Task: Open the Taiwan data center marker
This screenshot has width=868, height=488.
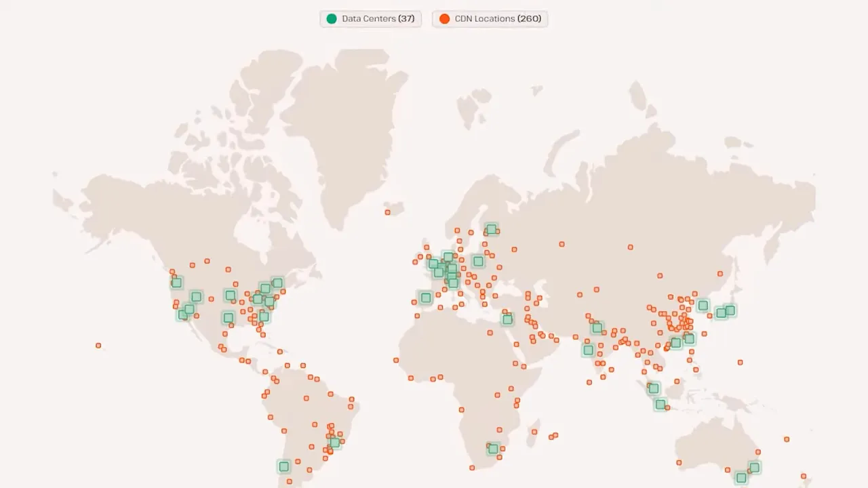Action: [690, 339]
